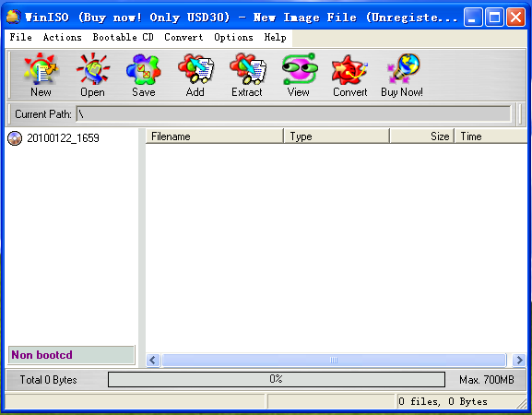Open the Convert menu in menu bar
This screenshot has height=415, width=532.
click(x=183, y=37)
